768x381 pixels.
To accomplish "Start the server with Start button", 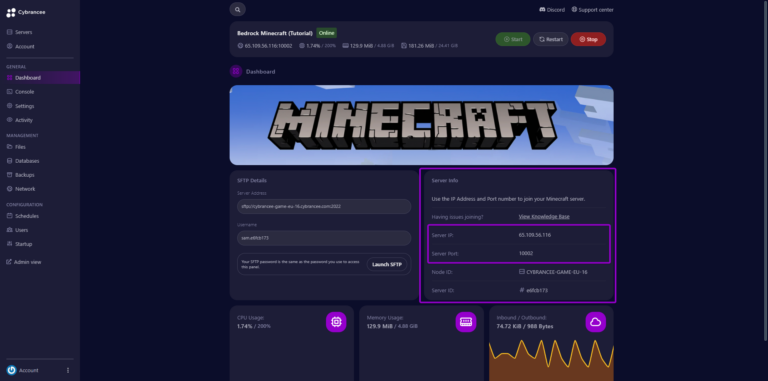I will [x=513, y=39].
